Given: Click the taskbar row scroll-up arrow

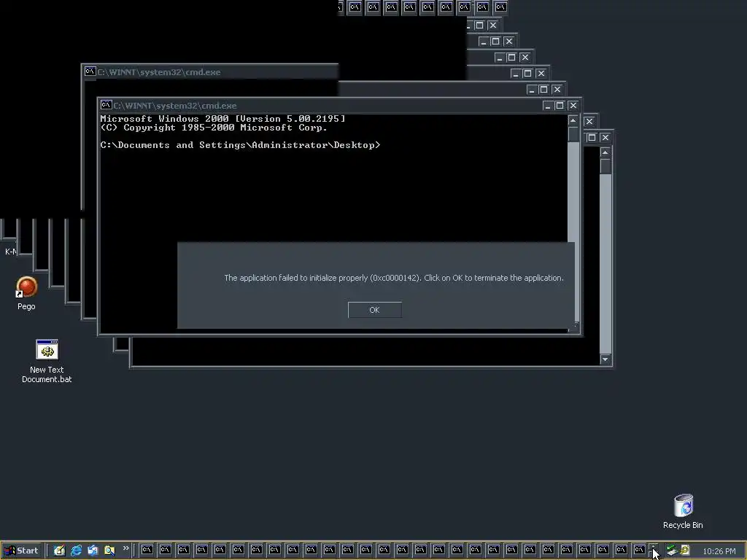Looking at the screenshot, I should click(x=653, y=546).
